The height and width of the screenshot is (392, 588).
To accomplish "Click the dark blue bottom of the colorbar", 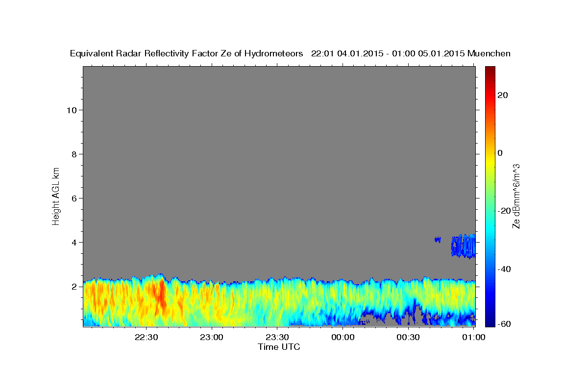I will coord(490,321).
